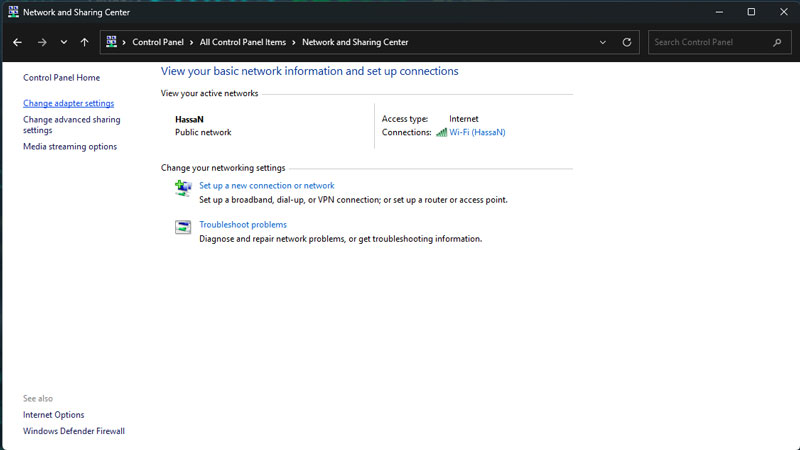Open Change advanced sharing settings
Screen dimensions: 800x450
(71, 125)
